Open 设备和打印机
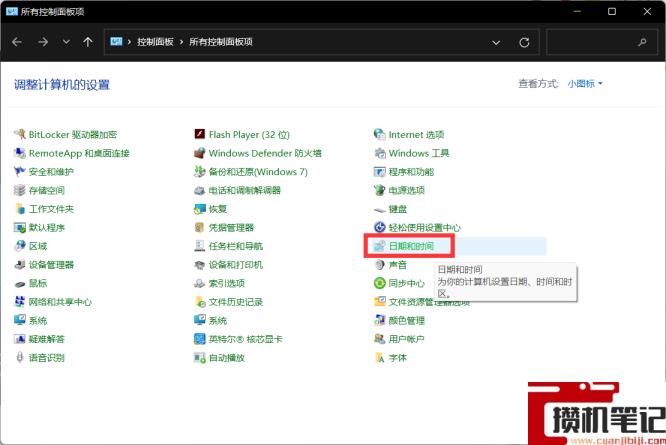Viewport: 666px width, 445px height. tap(236, 265)
